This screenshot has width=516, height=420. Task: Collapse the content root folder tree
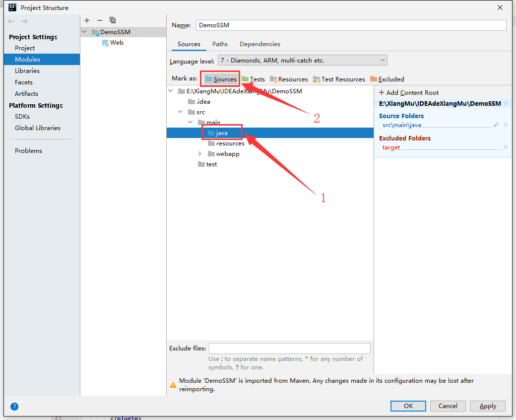click(x=171, y=91)
